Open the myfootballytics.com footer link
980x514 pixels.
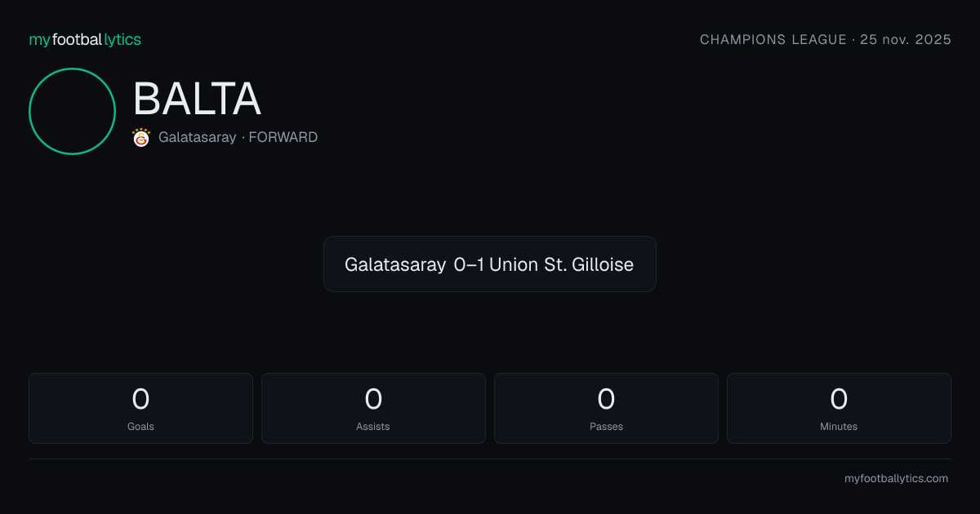click(x=896, y=479)
